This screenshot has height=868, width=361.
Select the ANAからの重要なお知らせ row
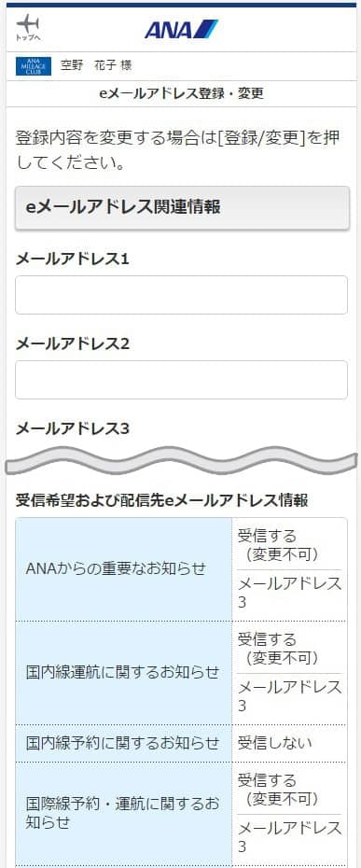(181, 569)
